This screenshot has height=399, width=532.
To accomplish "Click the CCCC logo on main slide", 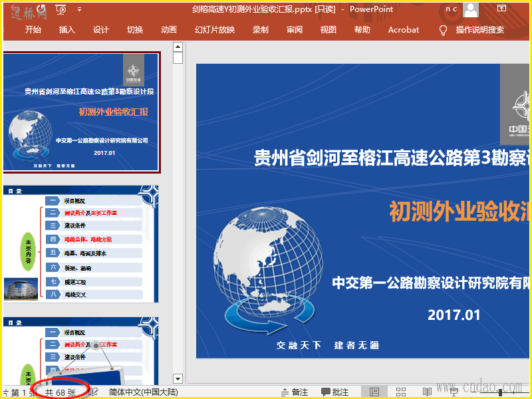I will 515,104.
